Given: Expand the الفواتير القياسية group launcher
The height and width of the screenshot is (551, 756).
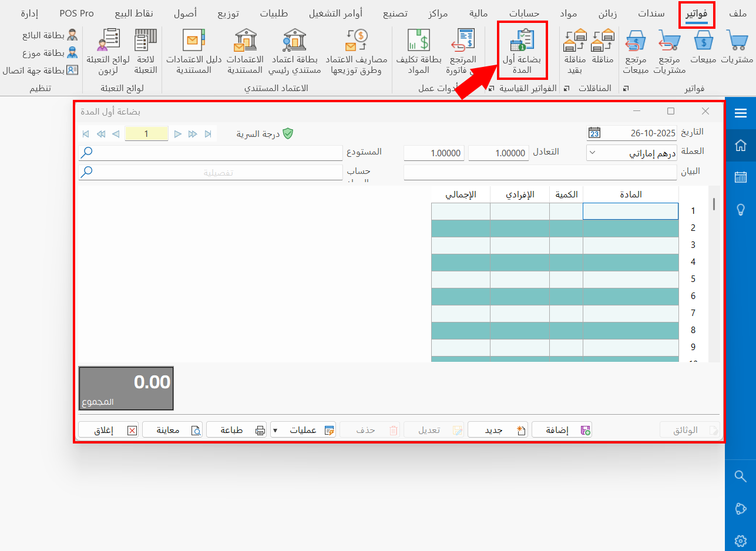Looking at the screenshot, I should 491,89.
